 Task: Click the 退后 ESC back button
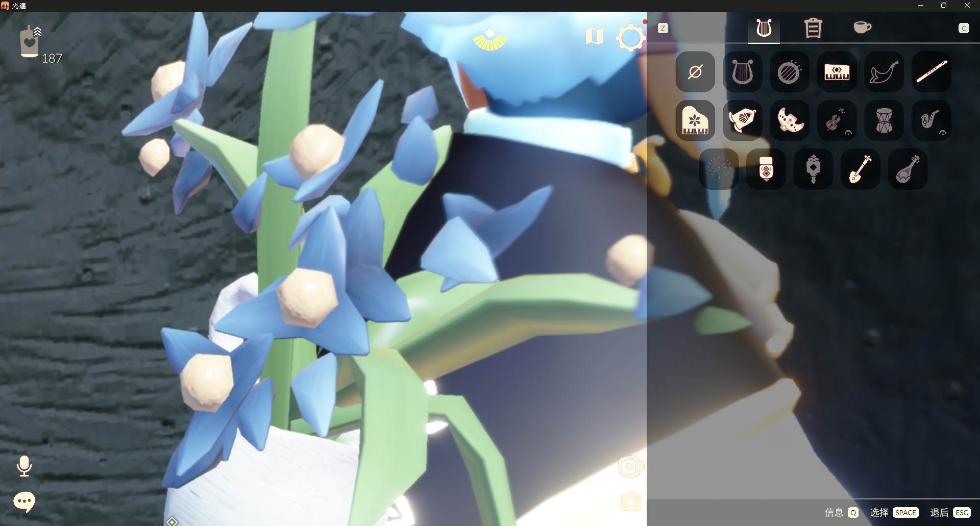point(950,513)
